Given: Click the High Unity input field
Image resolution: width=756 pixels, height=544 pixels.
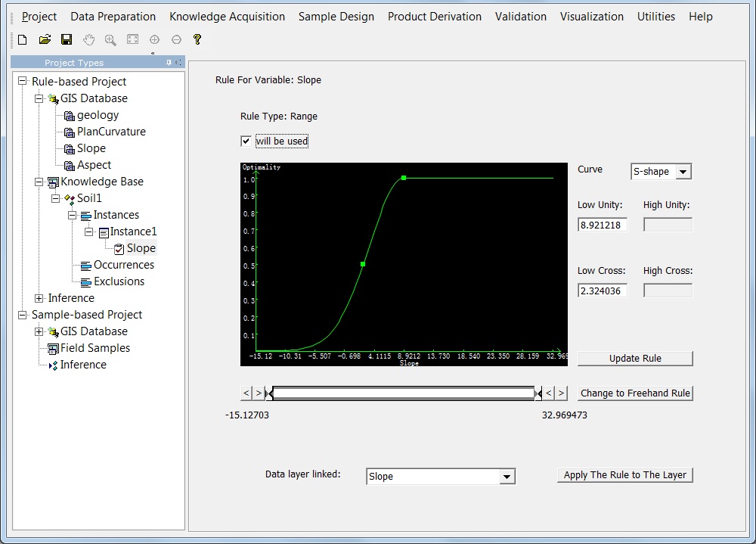Looking at the screenshot, I should (x=668, y=225).
